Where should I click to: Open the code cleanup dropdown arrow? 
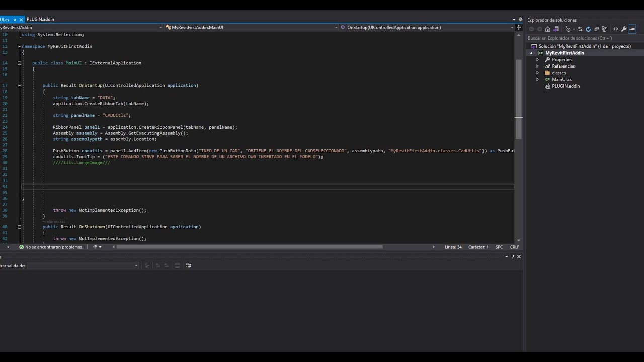pyautogui.click(x=100, y=247)
